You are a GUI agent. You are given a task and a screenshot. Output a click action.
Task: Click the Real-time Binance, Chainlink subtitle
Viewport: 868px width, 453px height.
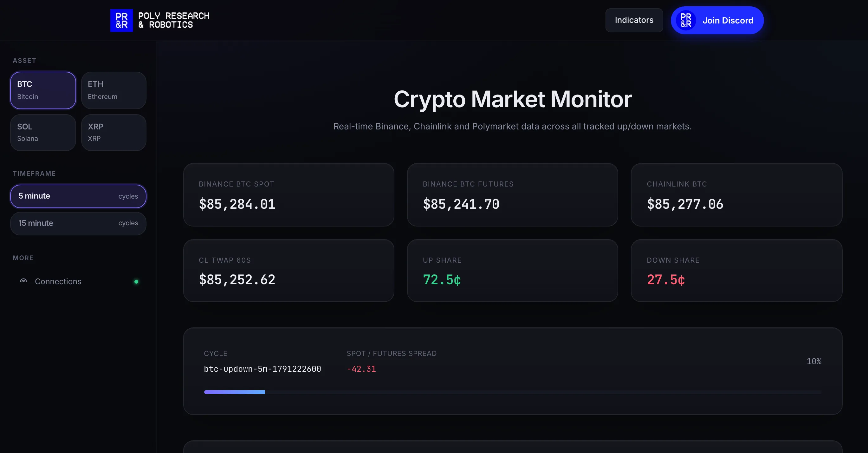coord(512,126)
